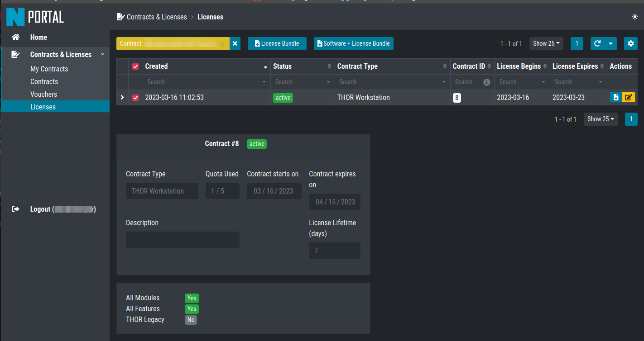Click the breadcrumb Contracts & Licenses icon

[x=120, y=17]
